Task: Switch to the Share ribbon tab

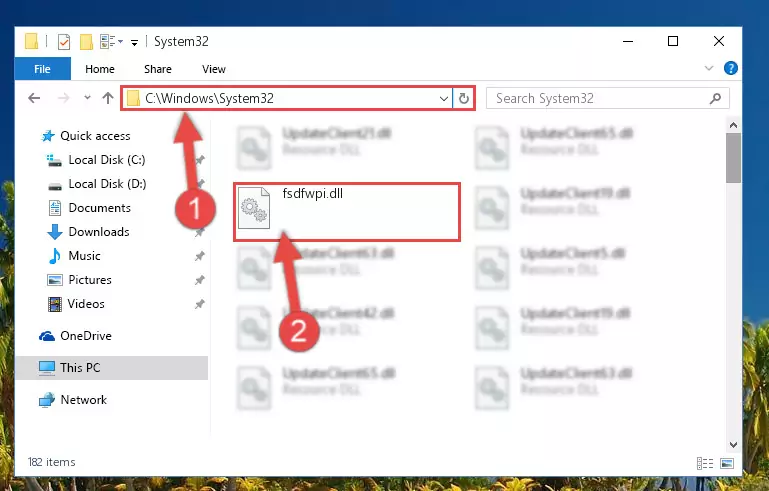Action: 158,69
